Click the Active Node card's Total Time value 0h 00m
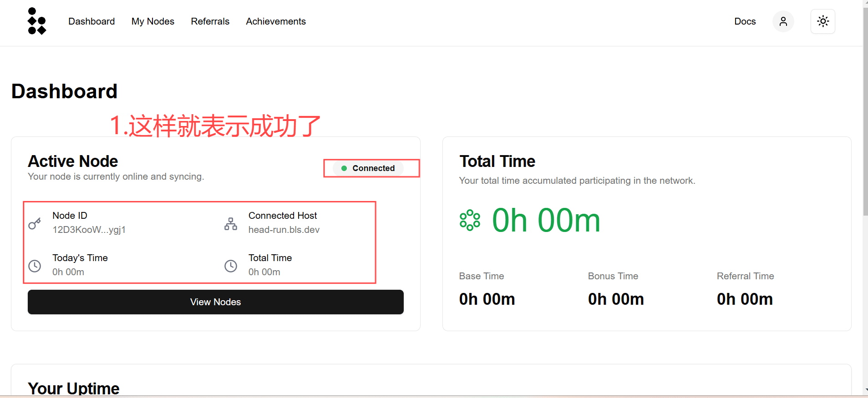The image size is (868, 398). tap(264, 272)
